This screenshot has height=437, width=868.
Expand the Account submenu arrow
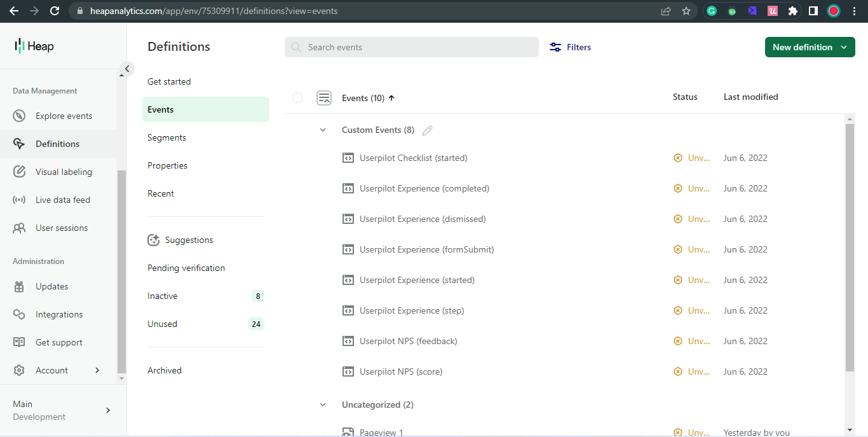pos(97,370)
